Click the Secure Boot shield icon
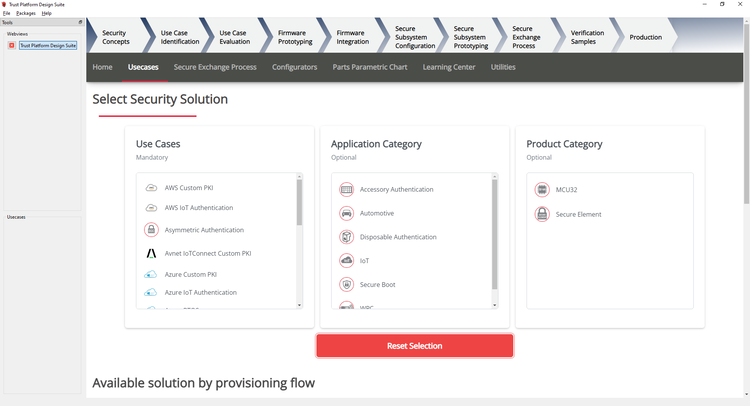 click(x=346, y=285)
